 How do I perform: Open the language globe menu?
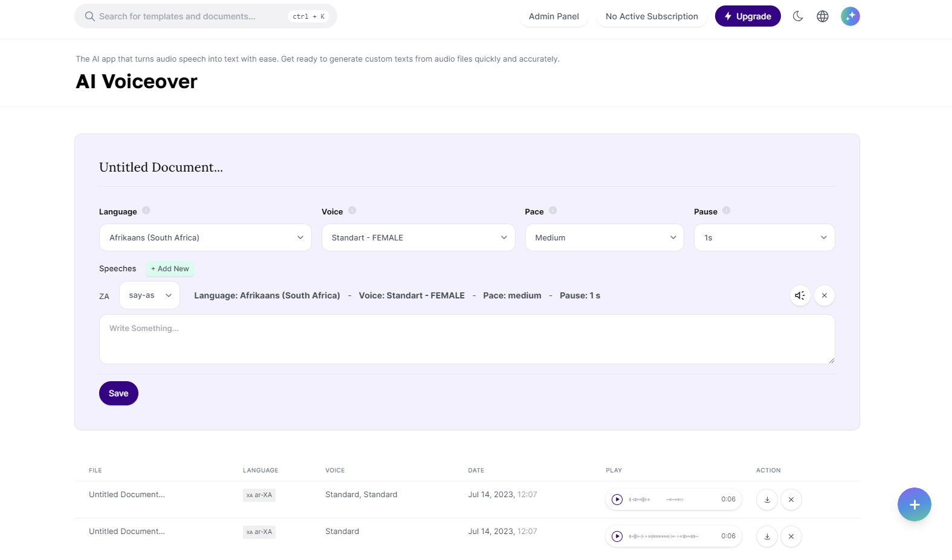coord(823,16)
